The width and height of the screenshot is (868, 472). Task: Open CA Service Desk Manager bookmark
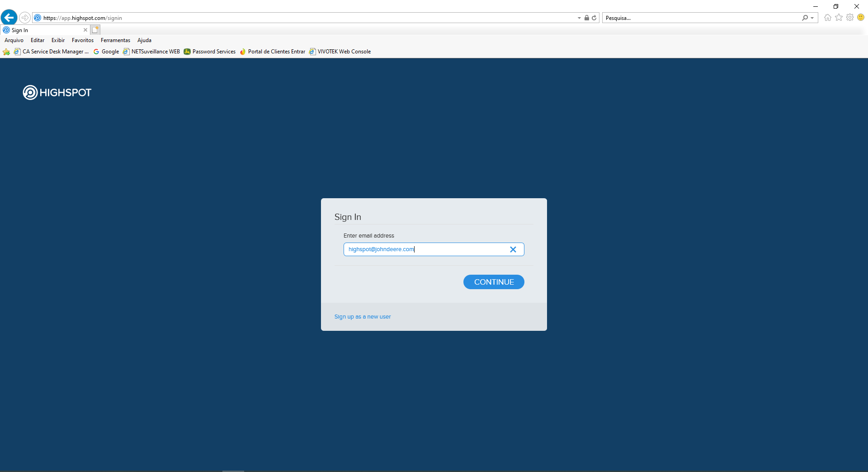tap(51, 52)
